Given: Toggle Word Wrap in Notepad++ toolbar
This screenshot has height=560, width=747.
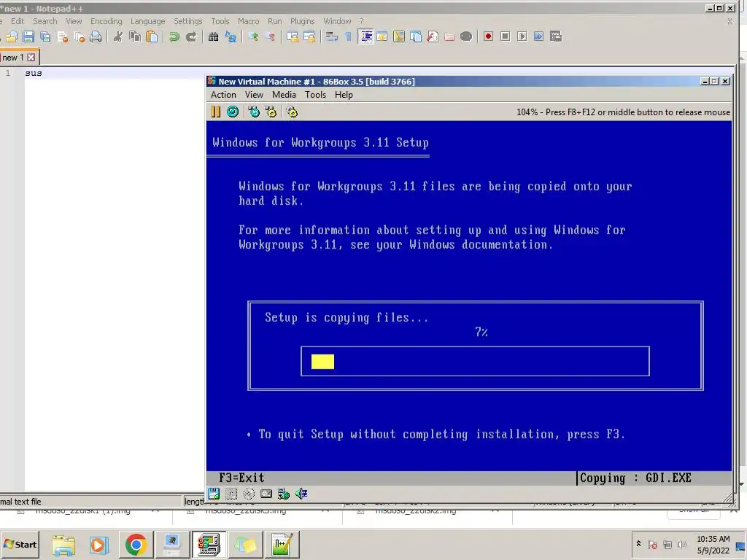Looking at the screenshot, I should (332, 36).
